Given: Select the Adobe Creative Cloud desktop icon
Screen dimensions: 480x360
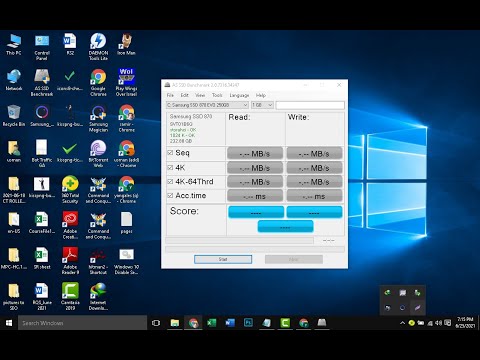Looking at the screenshot, I should (70, 225).
